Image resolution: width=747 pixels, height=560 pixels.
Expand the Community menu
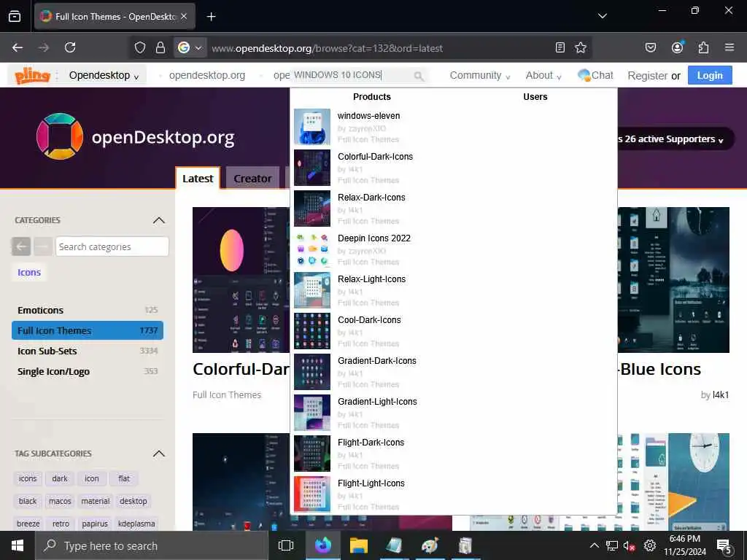click(x=480, y=75)
